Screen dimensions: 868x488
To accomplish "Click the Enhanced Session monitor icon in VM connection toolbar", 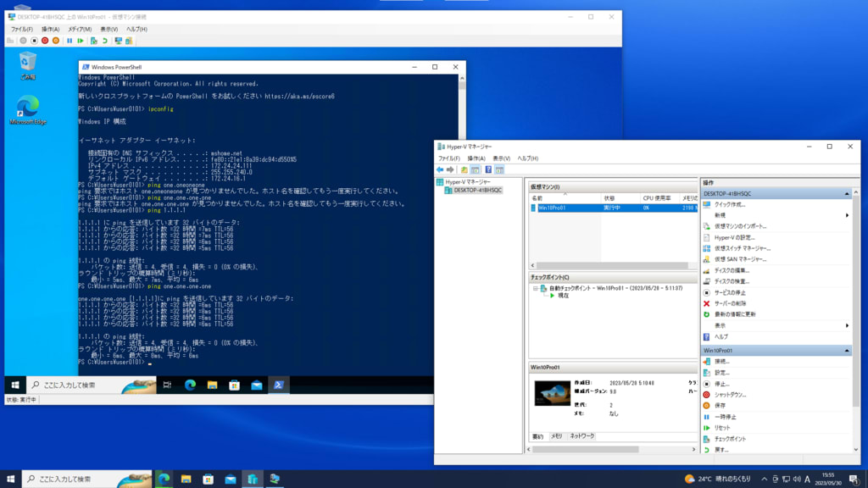I will (x=118, y=41).
